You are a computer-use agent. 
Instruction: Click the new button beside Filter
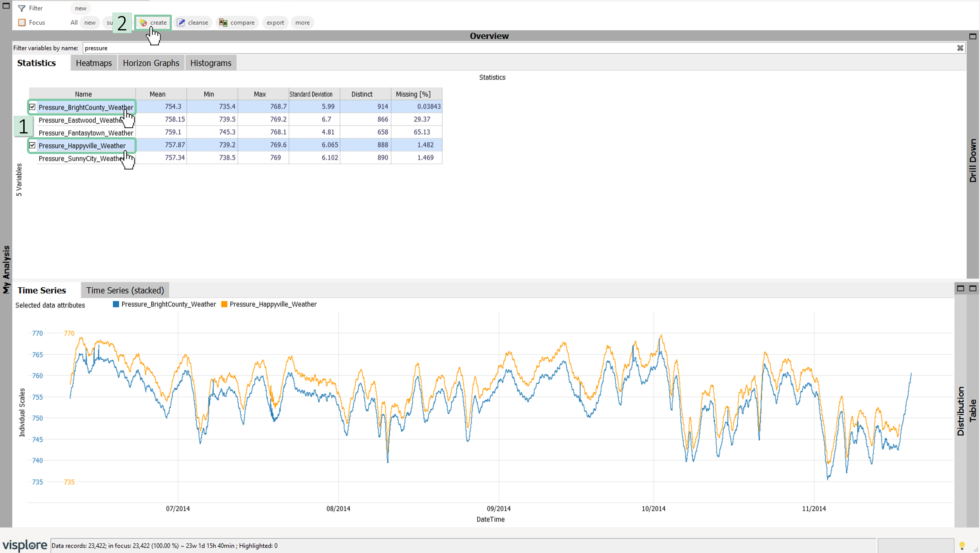pyautogui.click(x=81, y=8)
